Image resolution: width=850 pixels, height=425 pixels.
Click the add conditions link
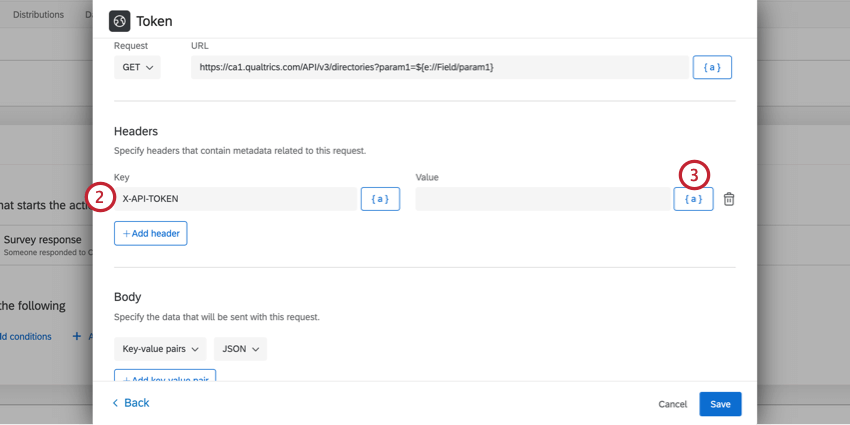[25, 336]
